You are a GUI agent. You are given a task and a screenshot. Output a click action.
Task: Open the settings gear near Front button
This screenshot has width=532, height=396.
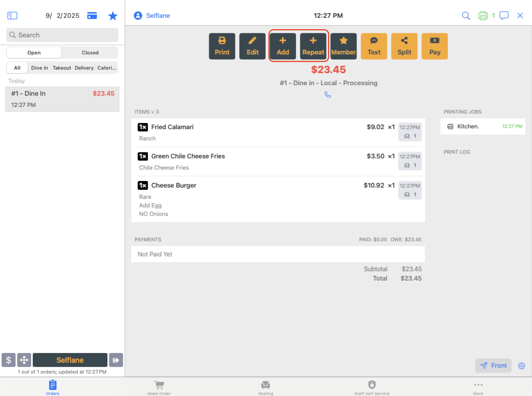(x=522, y=366)
